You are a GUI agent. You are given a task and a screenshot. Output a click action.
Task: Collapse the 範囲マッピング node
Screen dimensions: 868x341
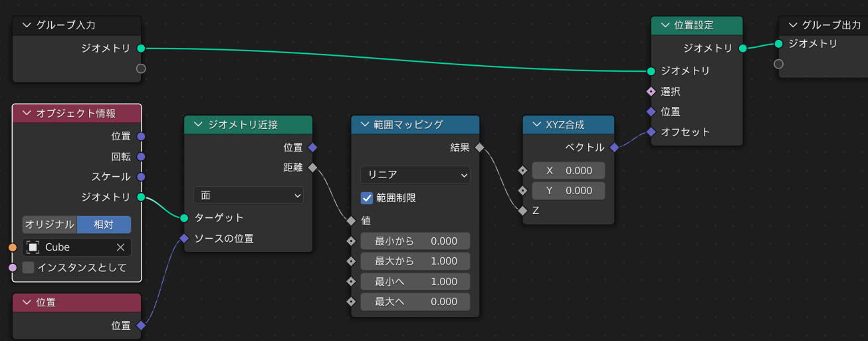[365, 124]
